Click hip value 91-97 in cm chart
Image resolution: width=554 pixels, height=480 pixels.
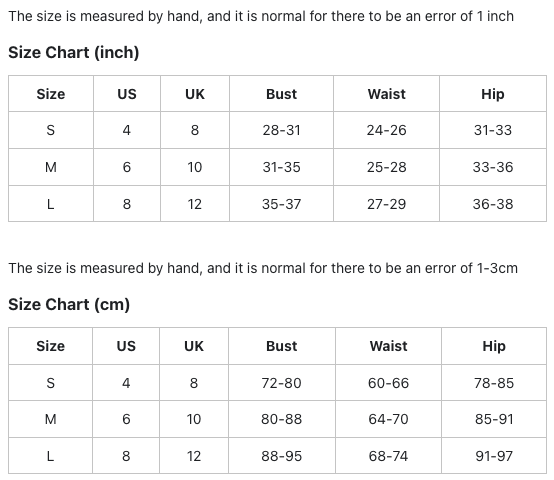pyautogui.click(x=494, y=456)
